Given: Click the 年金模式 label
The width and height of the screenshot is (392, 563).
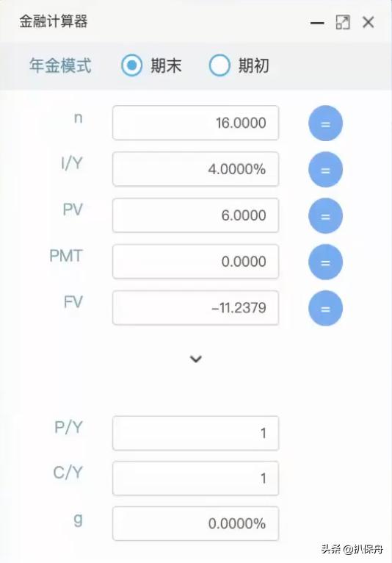Looking at the screenshot, I should (x=60, y=65).
